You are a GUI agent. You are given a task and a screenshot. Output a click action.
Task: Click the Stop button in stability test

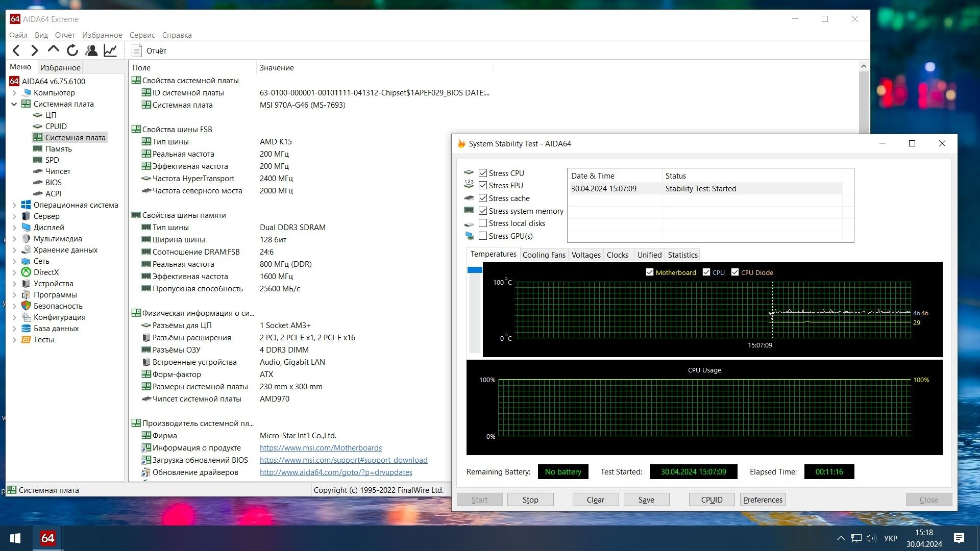[x=530, y=499]
